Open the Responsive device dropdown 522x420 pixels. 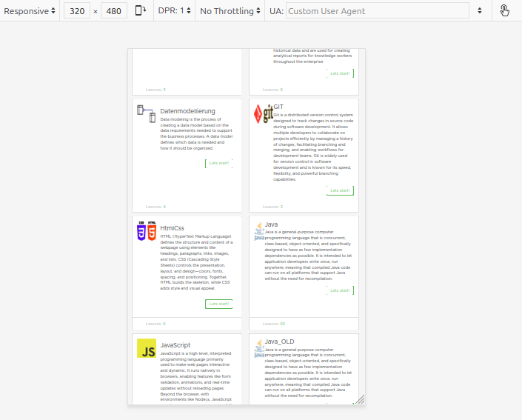30,11
